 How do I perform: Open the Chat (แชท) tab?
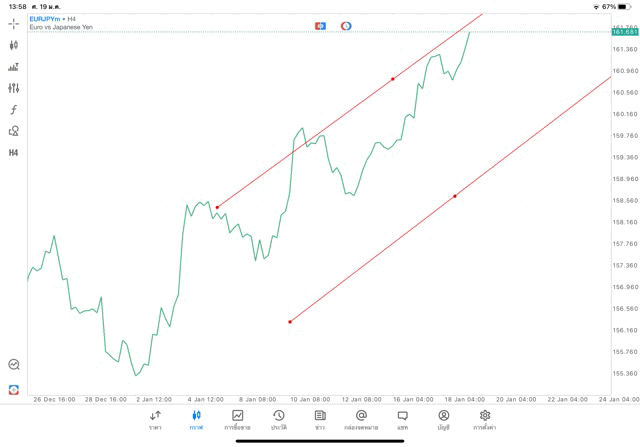pyautogui.click(x=402, y=419)
